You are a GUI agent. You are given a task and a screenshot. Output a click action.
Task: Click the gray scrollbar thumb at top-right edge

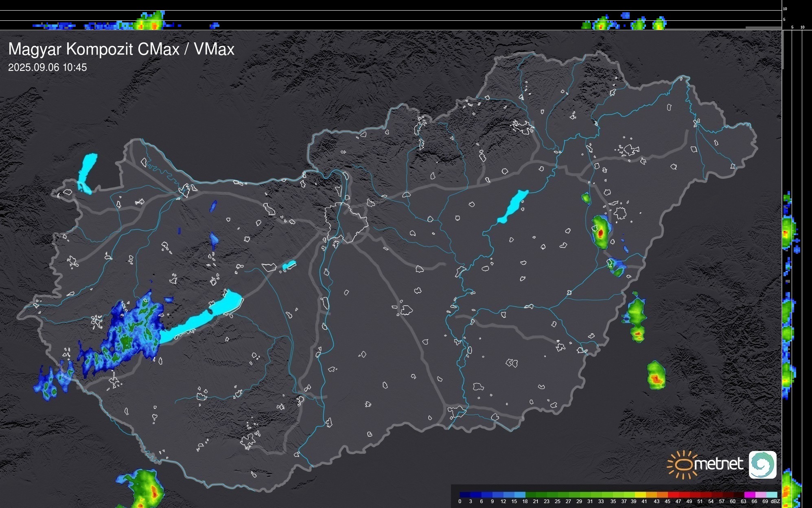783,49
